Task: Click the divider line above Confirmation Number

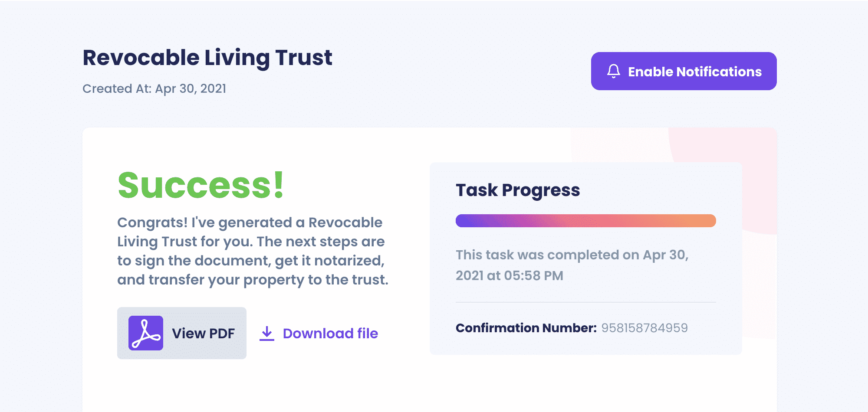Action: coord(586,302)
